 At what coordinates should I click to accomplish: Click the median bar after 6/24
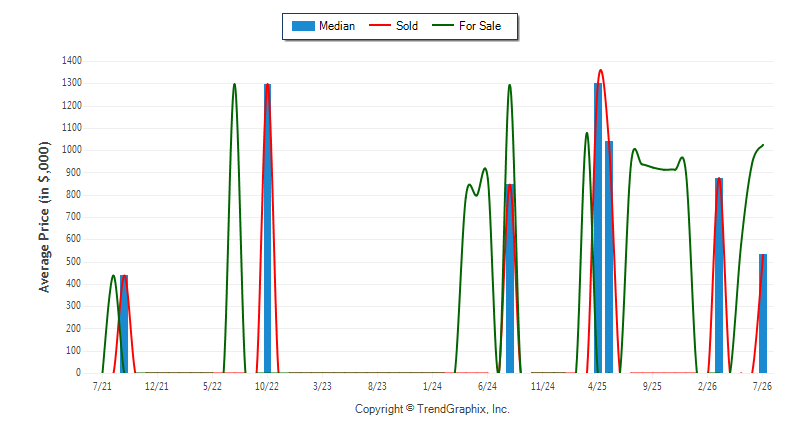point(510,278)
